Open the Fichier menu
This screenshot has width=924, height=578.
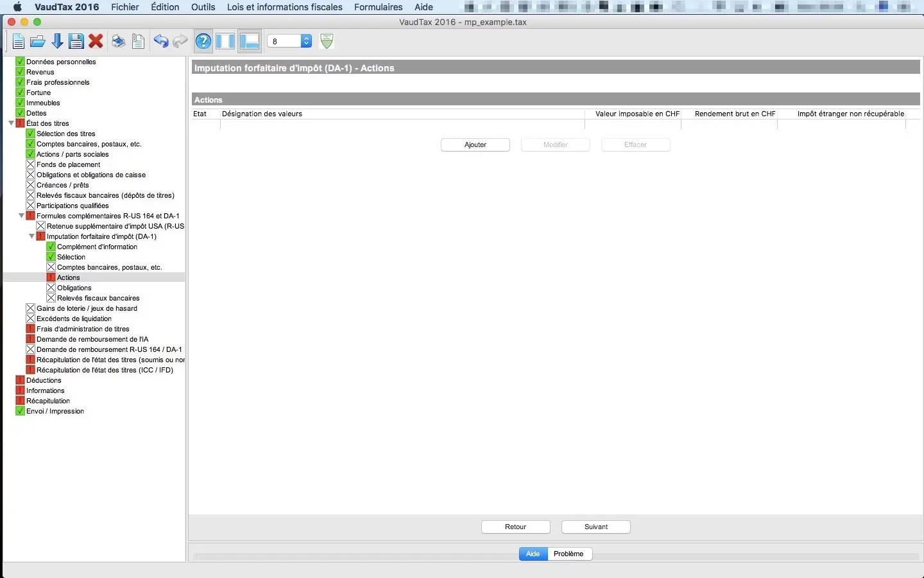(x=125, y=7)
